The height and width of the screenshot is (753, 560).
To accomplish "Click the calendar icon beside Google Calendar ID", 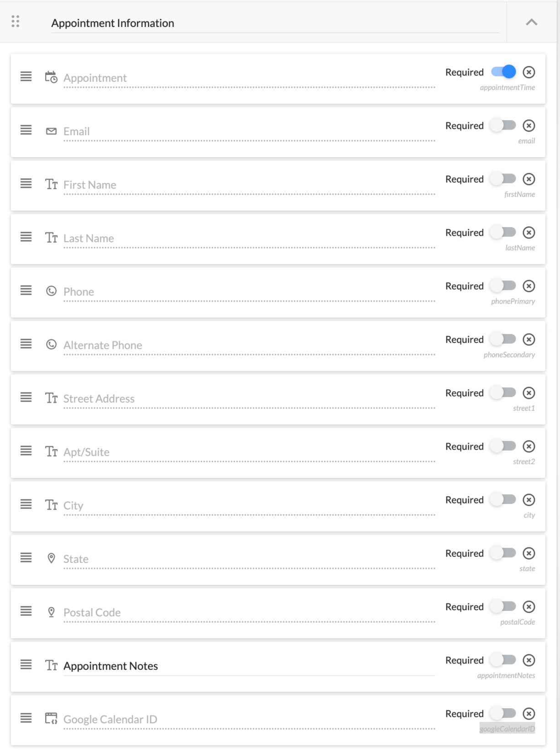I will (x=51, y=718).
